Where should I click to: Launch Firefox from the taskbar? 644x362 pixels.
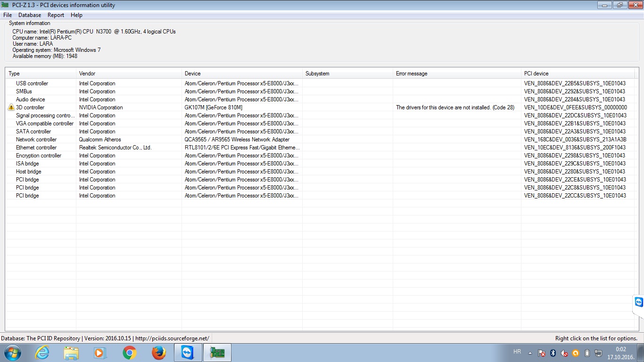[x=159, y=353]
